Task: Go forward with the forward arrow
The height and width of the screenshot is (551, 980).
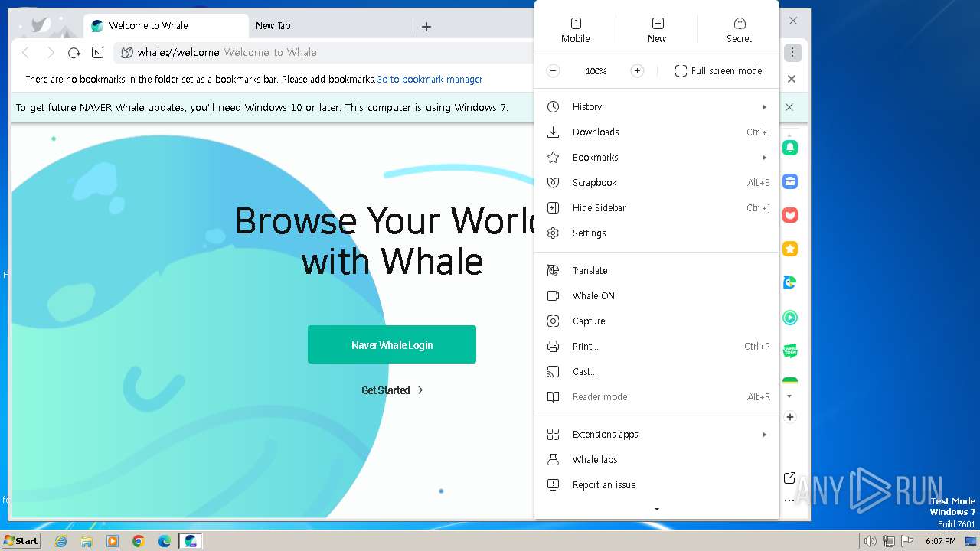Action: pyautogui.click(x=51, y=53)
